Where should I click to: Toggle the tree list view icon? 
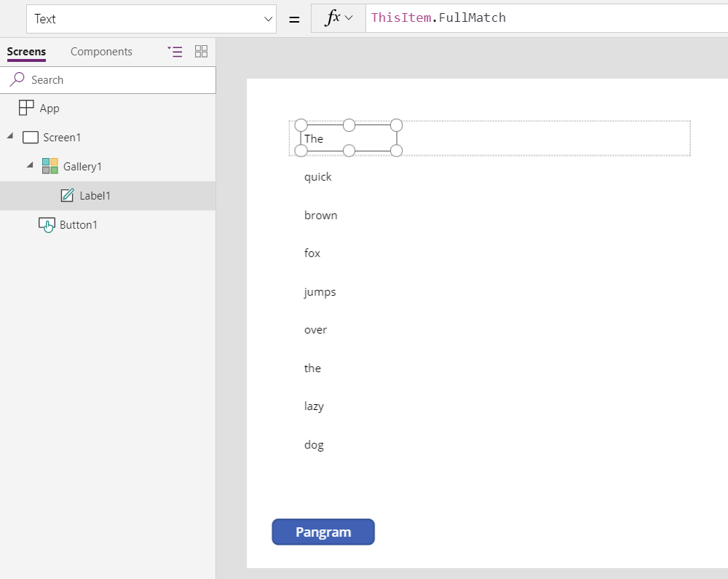(175, 52)
